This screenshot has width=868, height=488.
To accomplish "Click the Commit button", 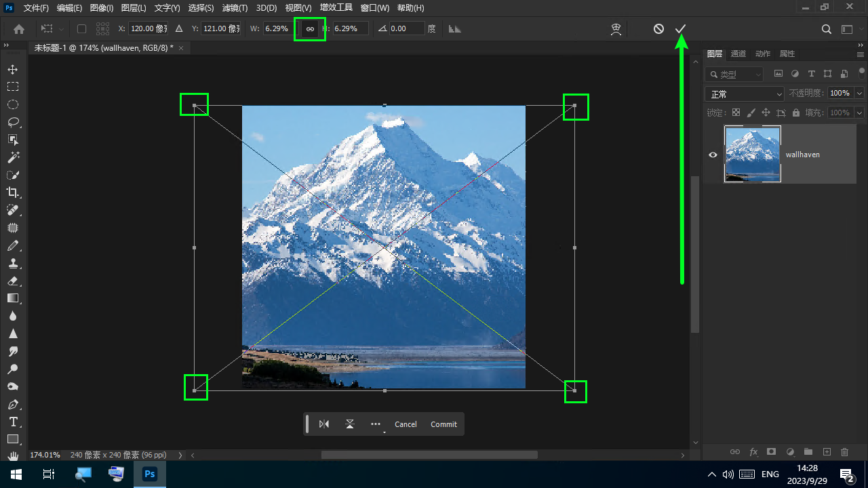I will click(x=443, y=424).
